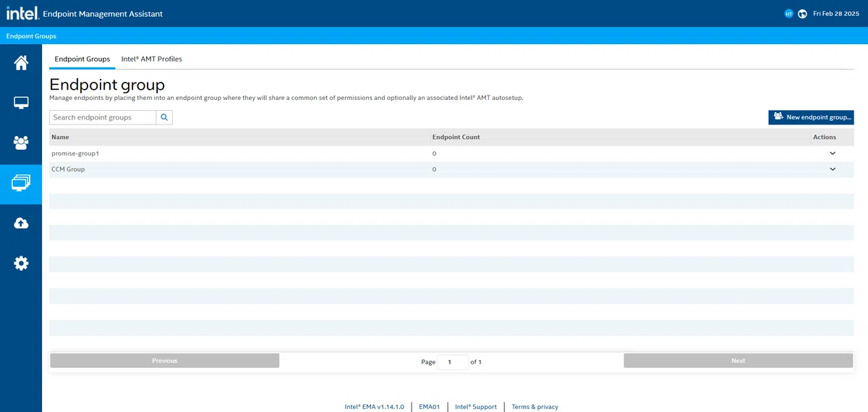Open the Endpoints monitor sidebar icon
The height and width of the screenshot is (412, 868).
coord(21,103)
